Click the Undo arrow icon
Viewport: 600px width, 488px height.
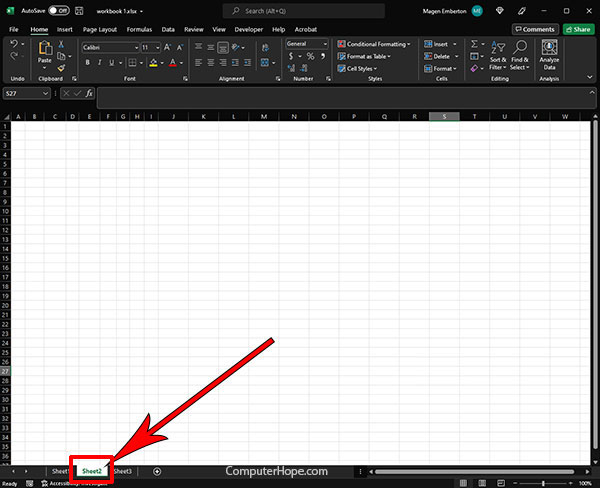14,44
